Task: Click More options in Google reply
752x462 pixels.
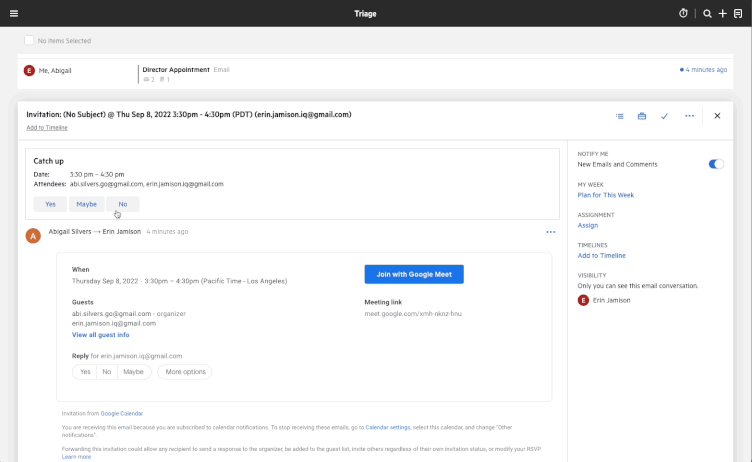Action: coord(185,372)
